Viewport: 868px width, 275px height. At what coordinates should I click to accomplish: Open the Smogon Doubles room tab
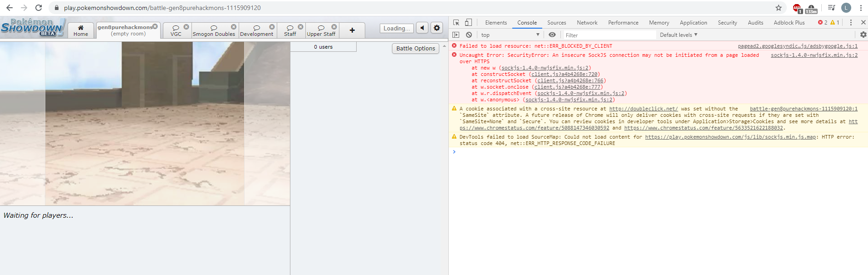tap(214, 30)
